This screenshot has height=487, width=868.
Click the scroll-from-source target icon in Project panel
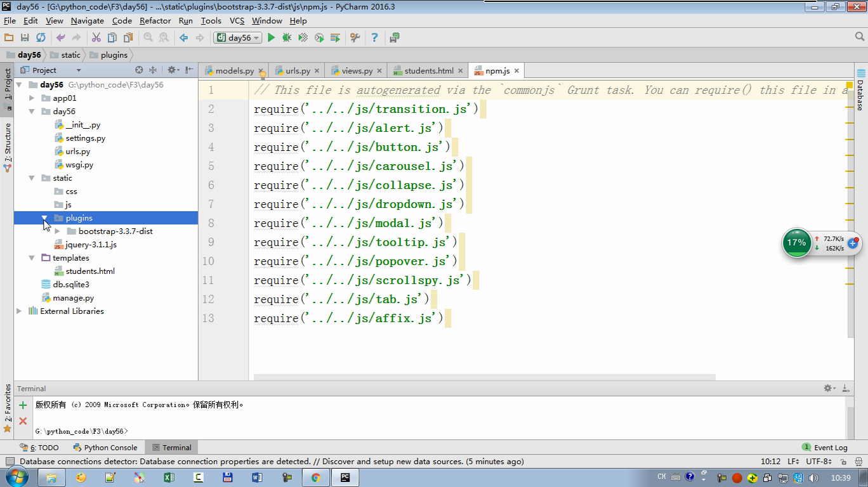(139, 70)
